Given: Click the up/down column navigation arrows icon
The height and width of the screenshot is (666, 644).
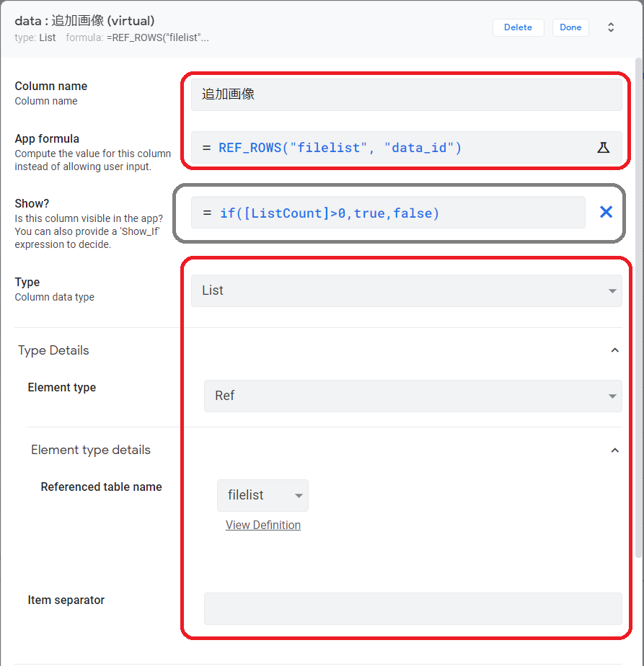Looking at the screenshot, I should 610,27.
